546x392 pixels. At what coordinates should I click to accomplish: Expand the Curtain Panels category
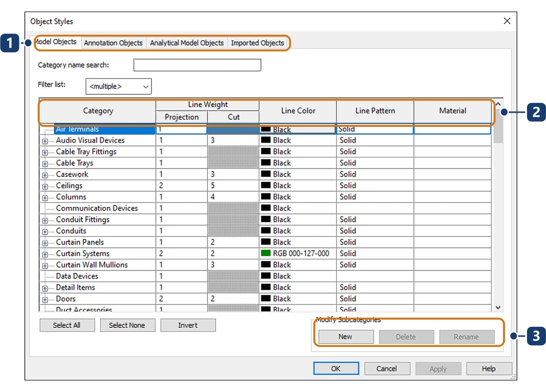pos(45,243)
